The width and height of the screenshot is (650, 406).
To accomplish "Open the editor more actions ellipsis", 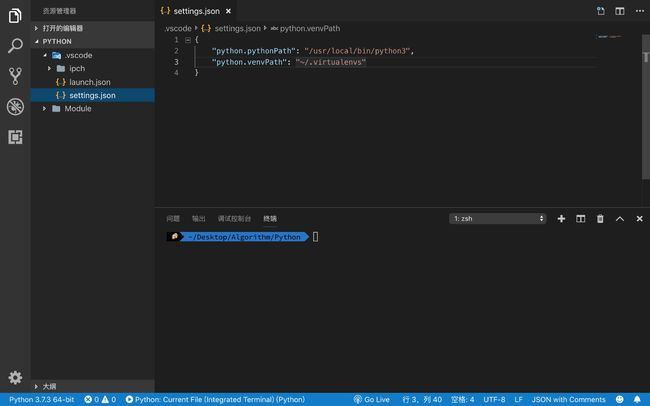I will [x=640, y=11].
